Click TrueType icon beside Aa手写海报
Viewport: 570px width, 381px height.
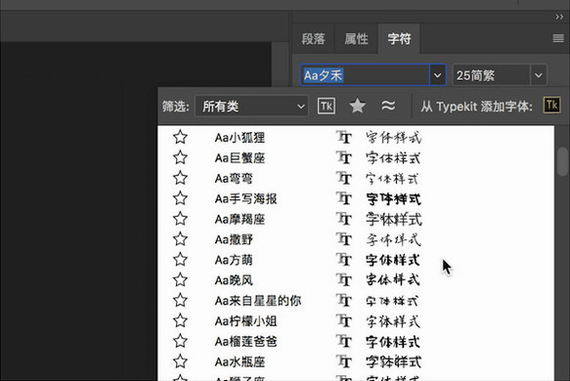344,198
